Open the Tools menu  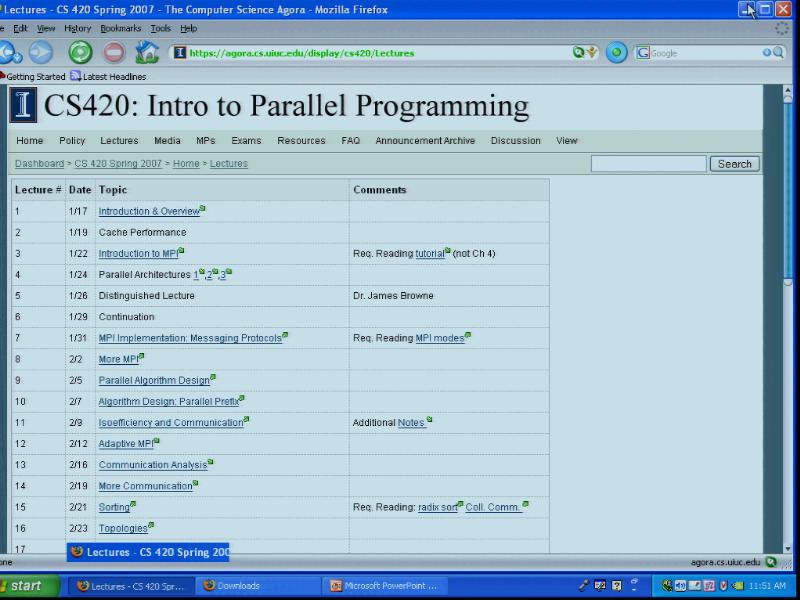(160, 29)
